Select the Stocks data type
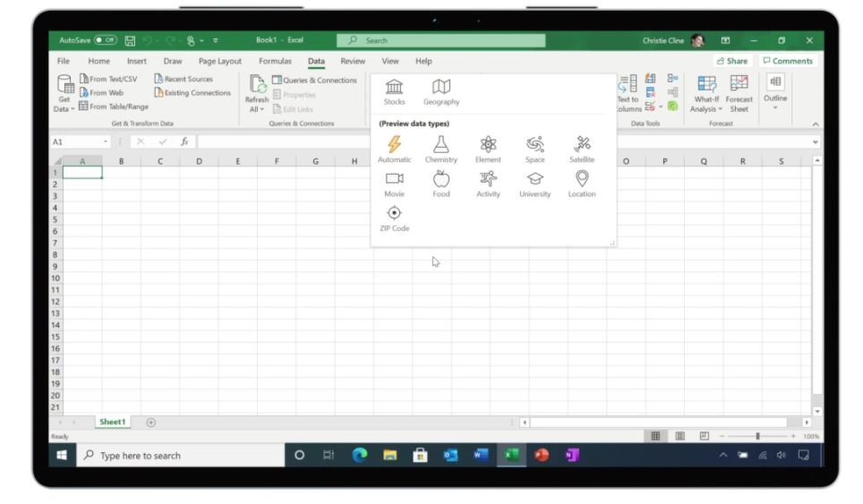Screen dimensions: 863x504 [394, 90]
